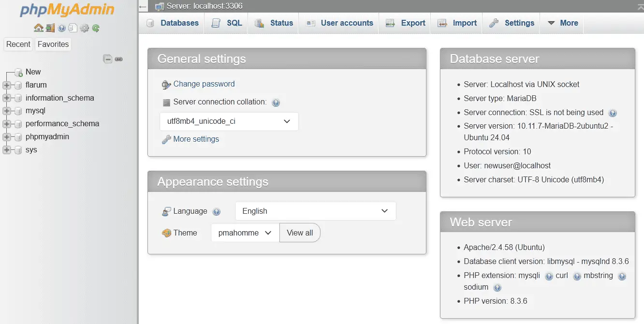
Task: Click the Recent tables button
Action: pos(18,44)
